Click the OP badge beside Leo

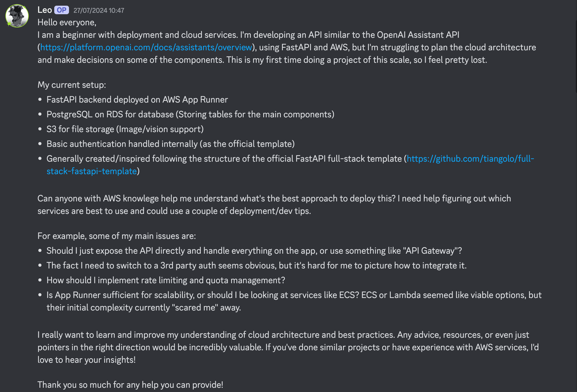62,10
